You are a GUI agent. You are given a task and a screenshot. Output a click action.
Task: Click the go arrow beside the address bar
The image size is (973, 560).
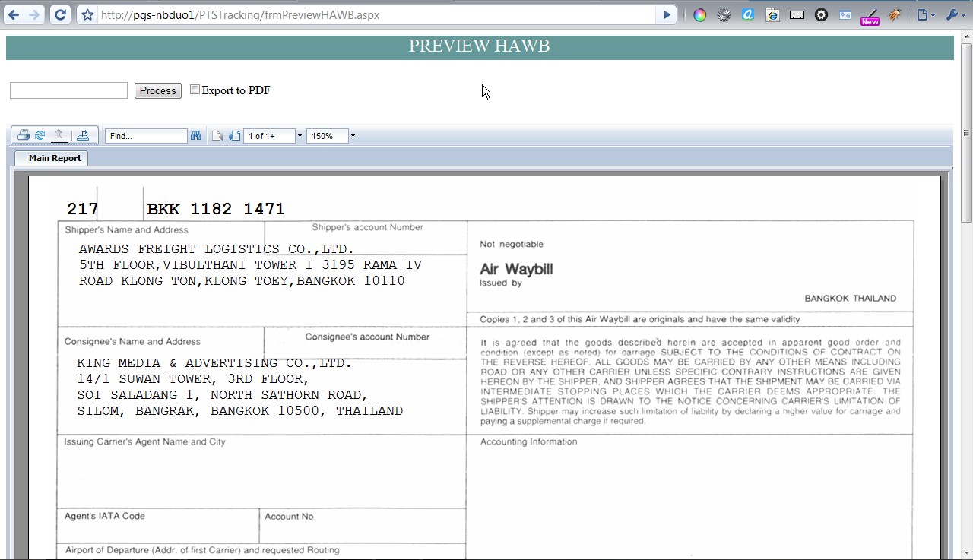click(667, 14)
